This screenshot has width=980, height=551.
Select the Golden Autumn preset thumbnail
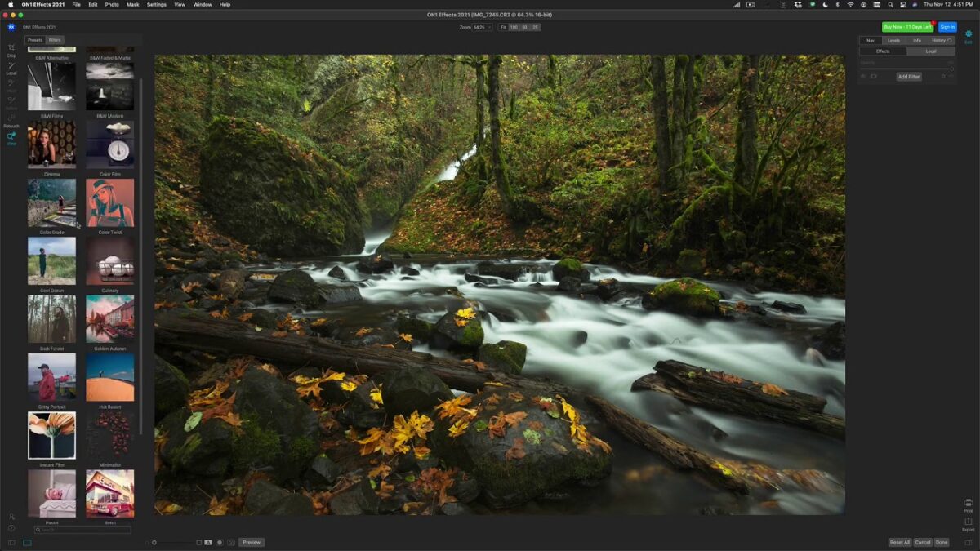tap(110, 318)
